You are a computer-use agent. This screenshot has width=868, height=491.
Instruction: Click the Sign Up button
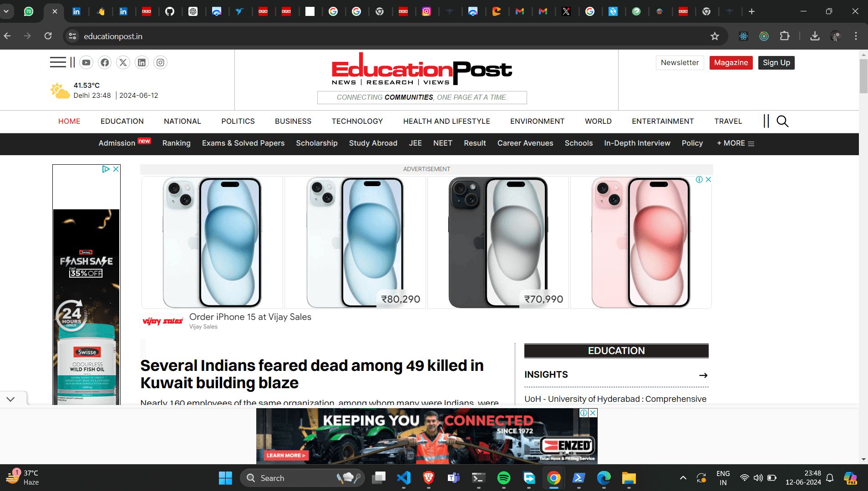tap(776, 63)
